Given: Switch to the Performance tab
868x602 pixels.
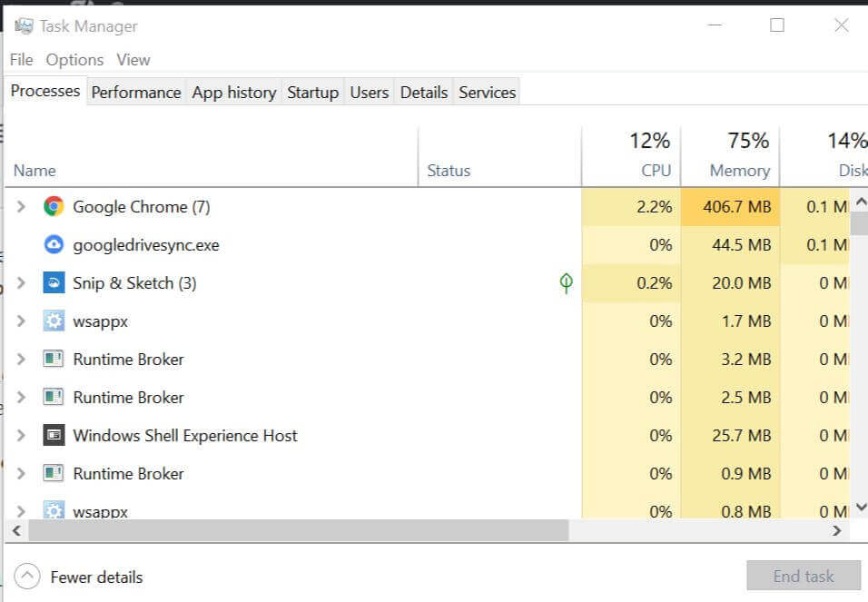Looking at the screenshot, I should click(x=136, y=92).
